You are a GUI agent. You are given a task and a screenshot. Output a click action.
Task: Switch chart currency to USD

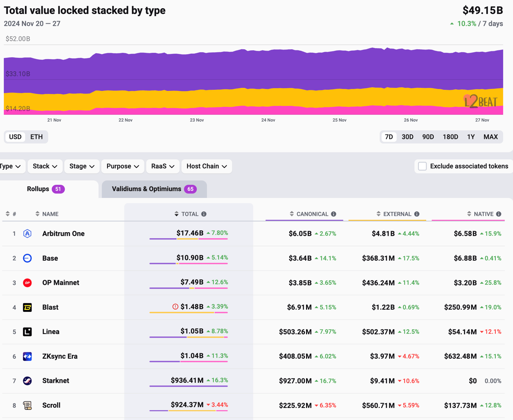point(15,137)
